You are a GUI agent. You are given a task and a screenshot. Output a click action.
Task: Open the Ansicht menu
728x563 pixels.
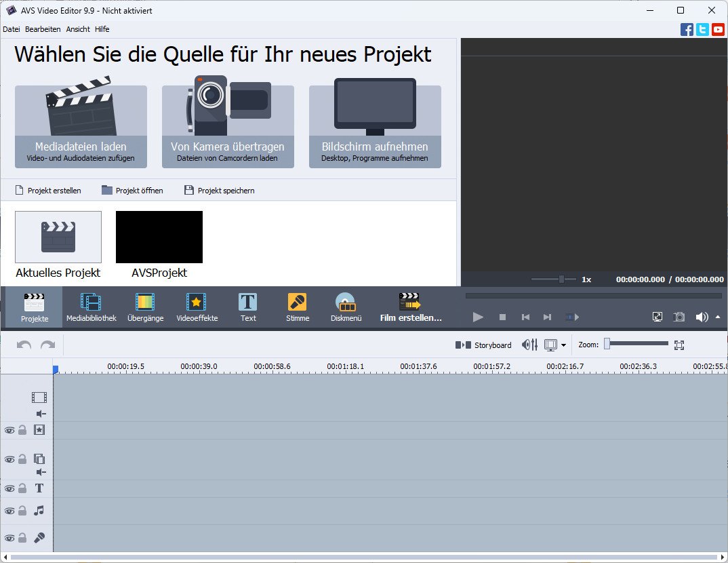click(78, 29)
